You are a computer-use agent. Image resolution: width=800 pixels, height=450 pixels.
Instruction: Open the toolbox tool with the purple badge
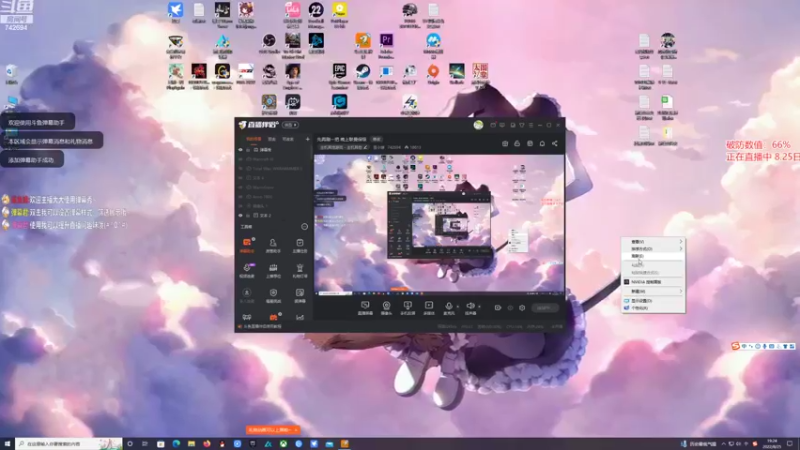[247, 270]
